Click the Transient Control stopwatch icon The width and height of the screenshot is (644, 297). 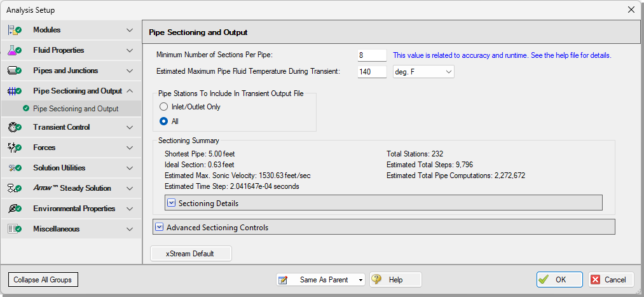(x=15, y=127)
